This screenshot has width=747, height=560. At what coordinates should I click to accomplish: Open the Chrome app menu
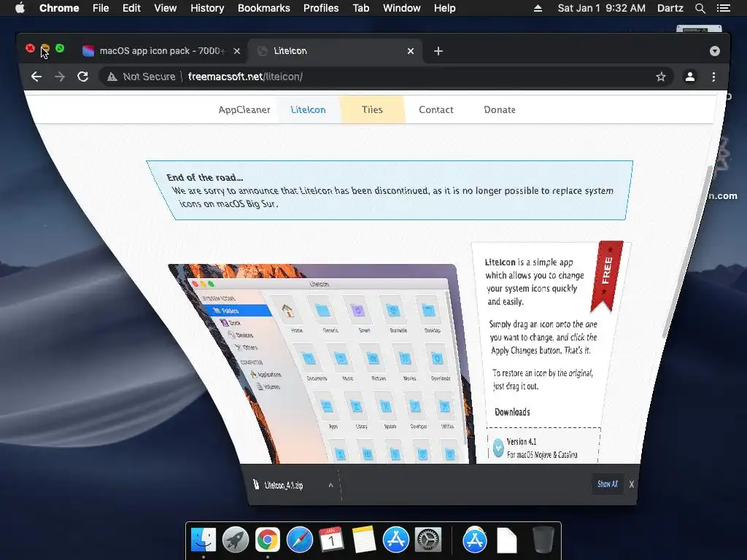[x=59, y=8]
